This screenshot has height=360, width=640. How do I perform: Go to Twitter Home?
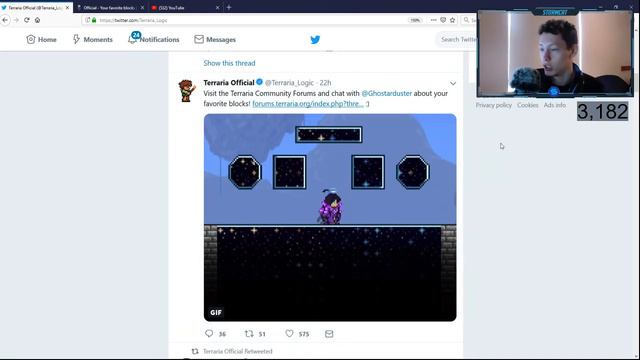tap(41, 40)
